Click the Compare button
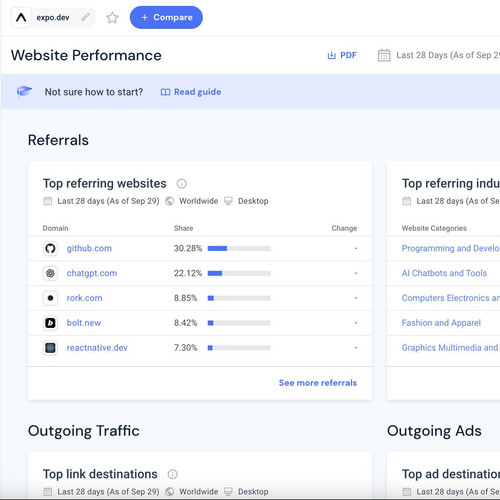Viewport: 500px width, 500px height. [166, 17]
